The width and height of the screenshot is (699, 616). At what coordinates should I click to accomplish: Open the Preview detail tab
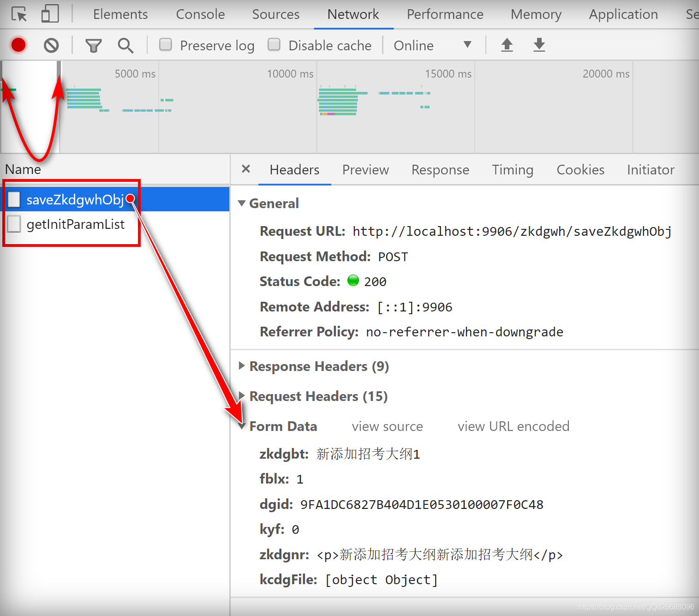tap(365, 170)
